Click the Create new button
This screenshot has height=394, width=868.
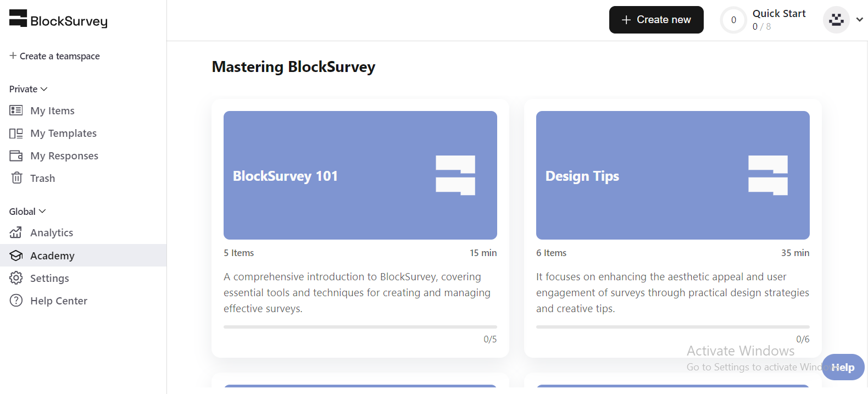click(656, 20)
